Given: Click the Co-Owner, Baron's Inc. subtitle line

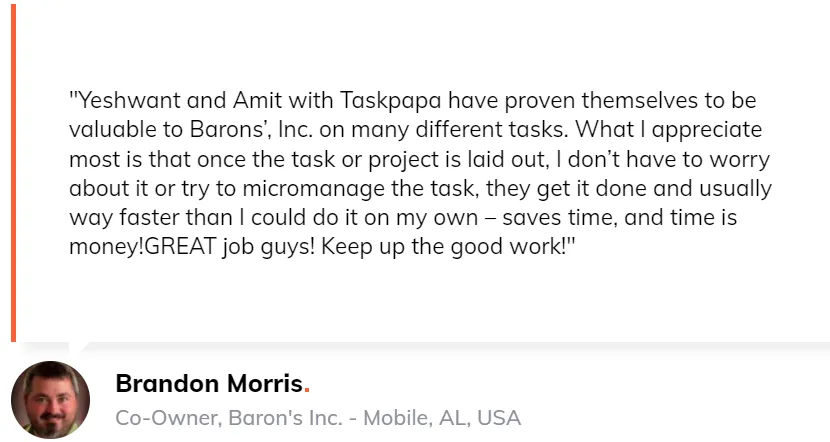Looking at the screenshot, I should [x=318, y=418].
